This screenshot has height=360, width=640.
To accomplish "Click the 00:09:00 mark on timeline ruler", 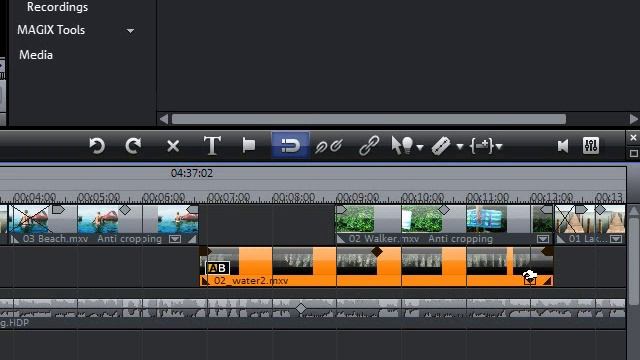I will (358, 198).
